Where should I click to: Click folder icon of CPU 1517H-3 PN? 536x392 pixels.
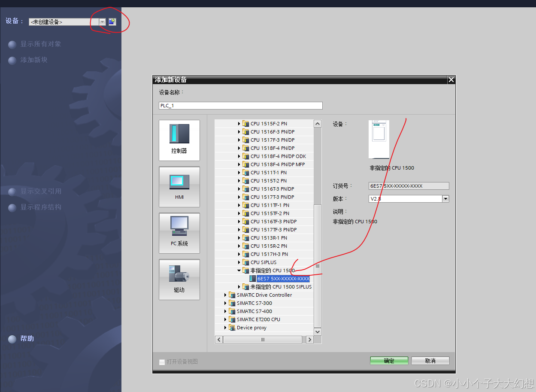click(246, 254)
